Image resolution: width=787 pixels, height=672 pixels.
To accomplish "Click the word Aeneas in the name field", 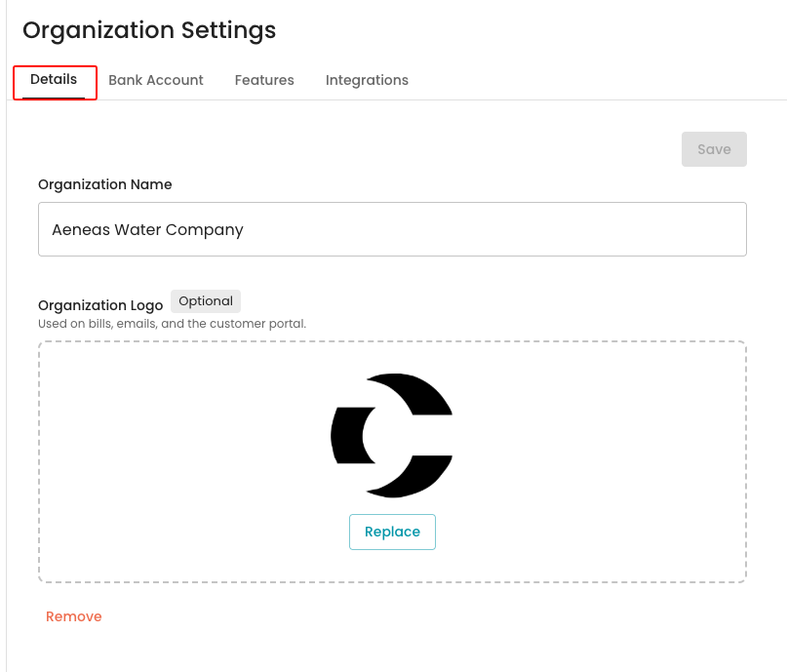I will pyautogui.click(x=81, y=230).
